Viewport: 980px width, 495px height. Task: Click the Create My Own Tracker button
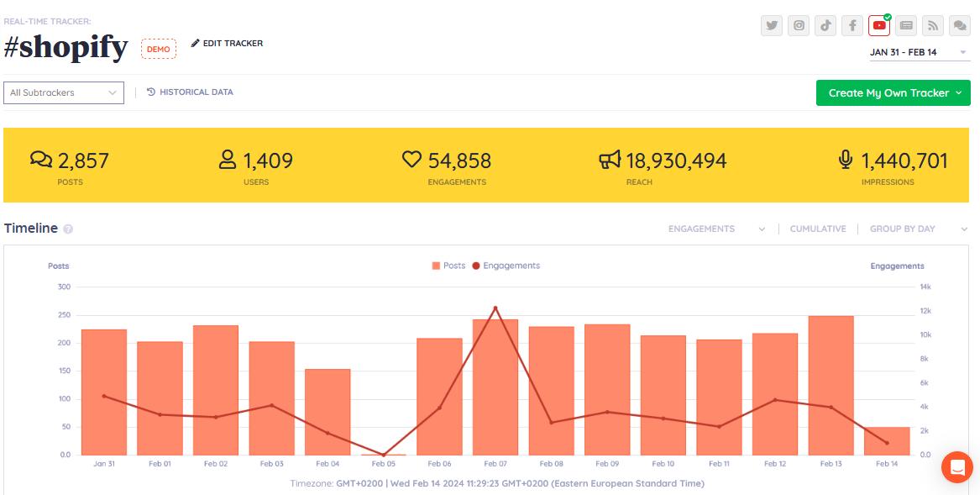894,92
